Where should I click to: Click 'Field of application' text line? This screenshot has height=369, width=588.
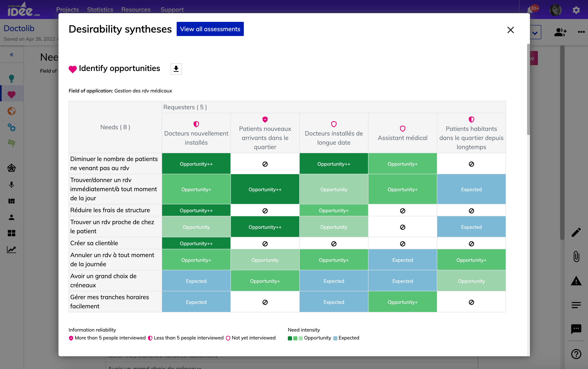pos(120,91)
